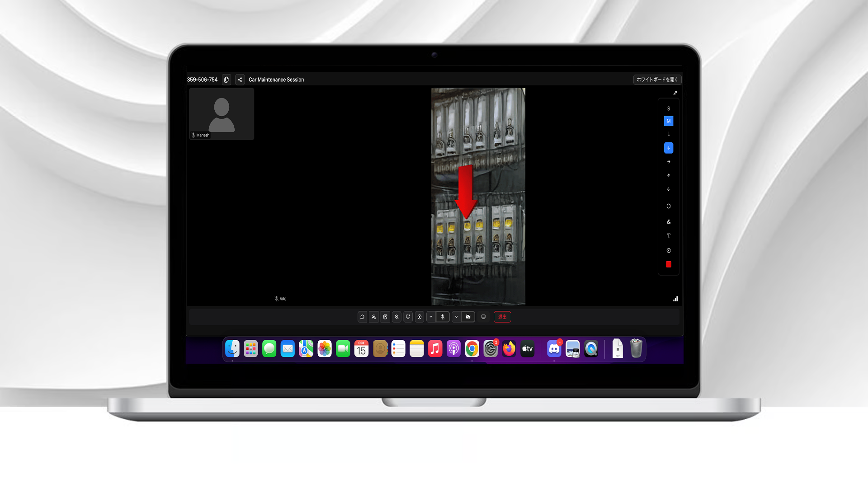Turn on the camera
The height and width of the screenshot is (488, 868).
468,317
